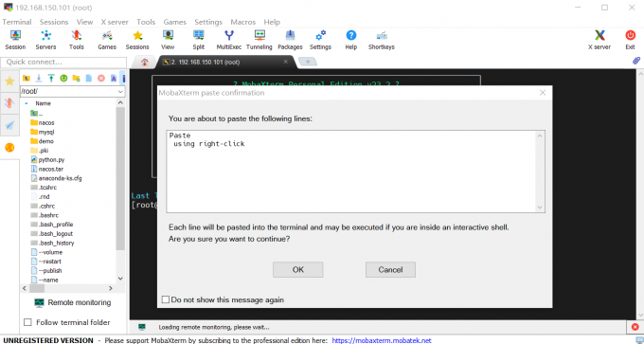Select the nacos folder
The width and height of the screenshot is (644, 344).
(x=42, y=122)
